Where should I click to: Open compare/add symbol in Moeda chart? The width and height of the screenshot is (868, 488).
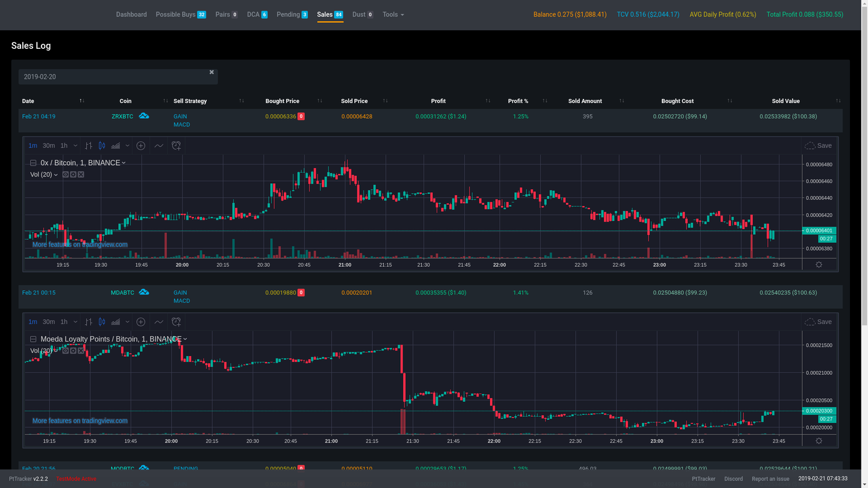tap(140, 322)
